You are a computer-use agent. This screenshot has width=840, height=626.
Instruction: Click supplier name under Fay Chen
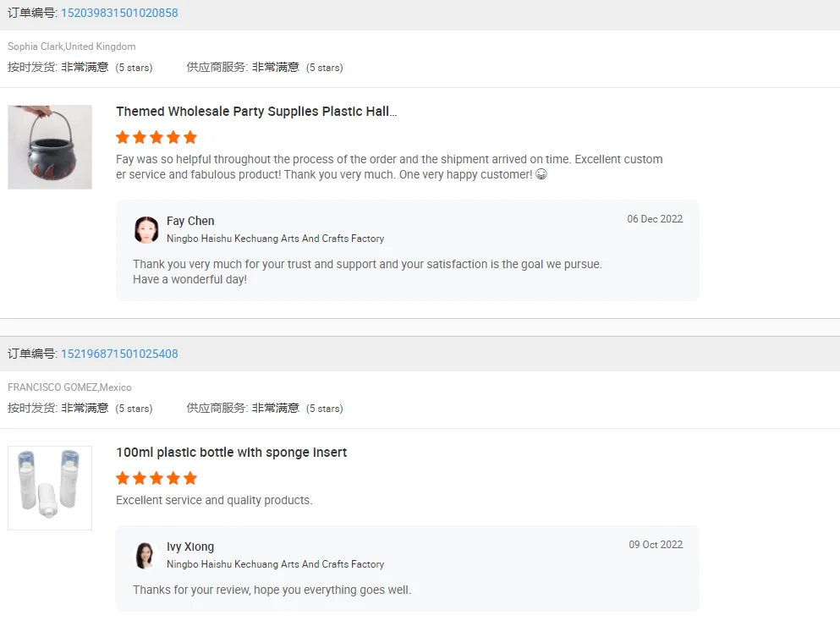275,239
